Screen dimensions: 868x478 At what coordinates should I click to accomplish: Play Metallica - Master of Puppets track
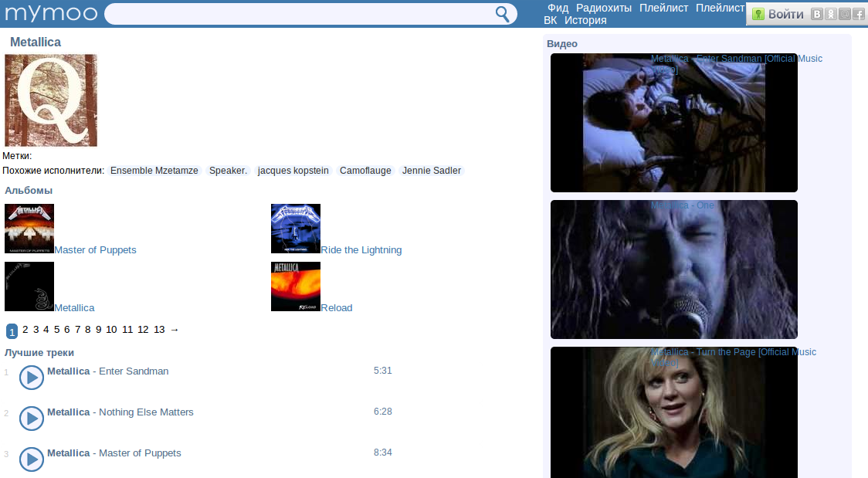32,459
